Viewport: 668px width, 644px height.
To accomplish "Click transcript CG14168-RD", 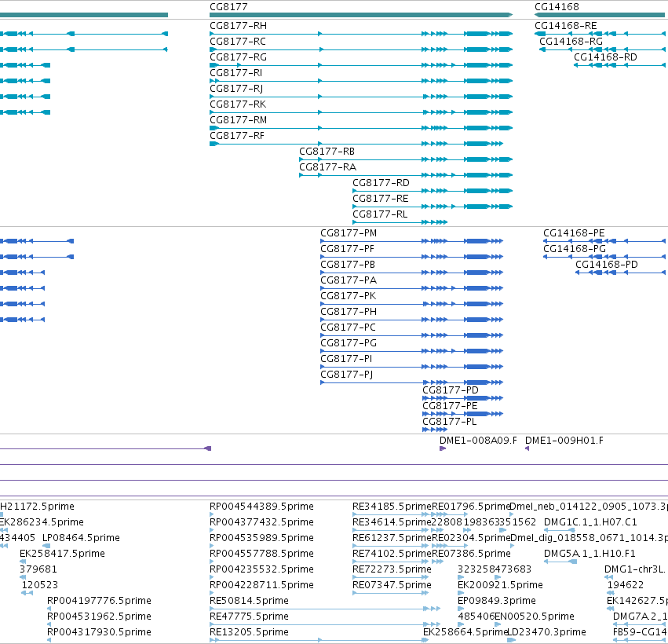I will point(605,57).
